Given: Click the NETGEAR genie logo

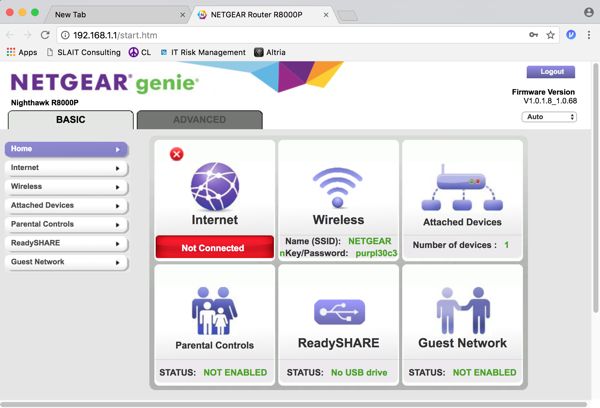Looking at the screenshot, I should pyautogui.click(x=105, y=83).
